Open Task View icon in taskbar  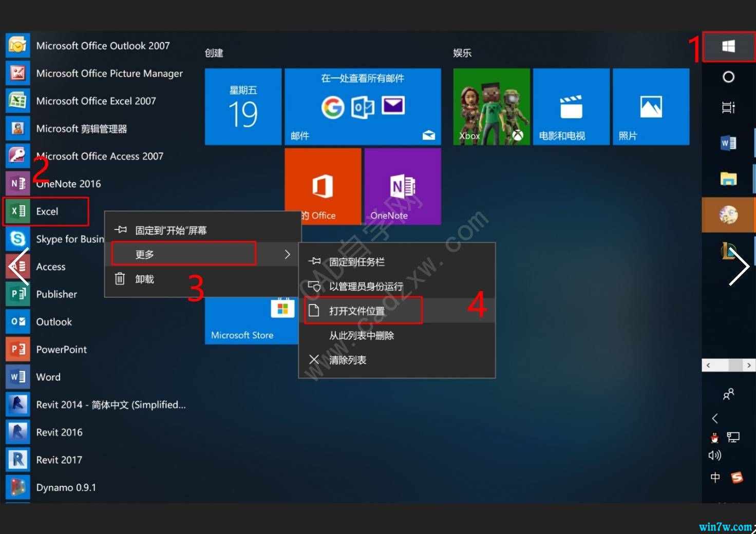tap(728, 107)
